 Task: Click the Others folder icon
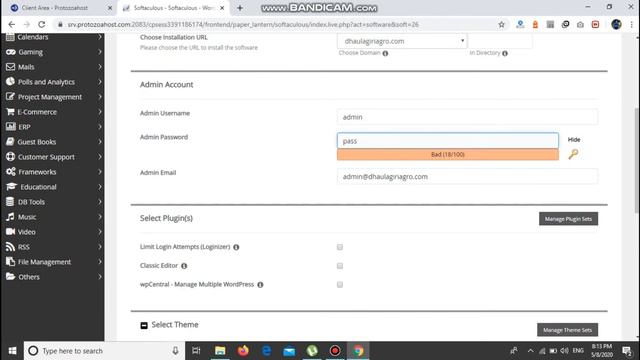(11, 277)
